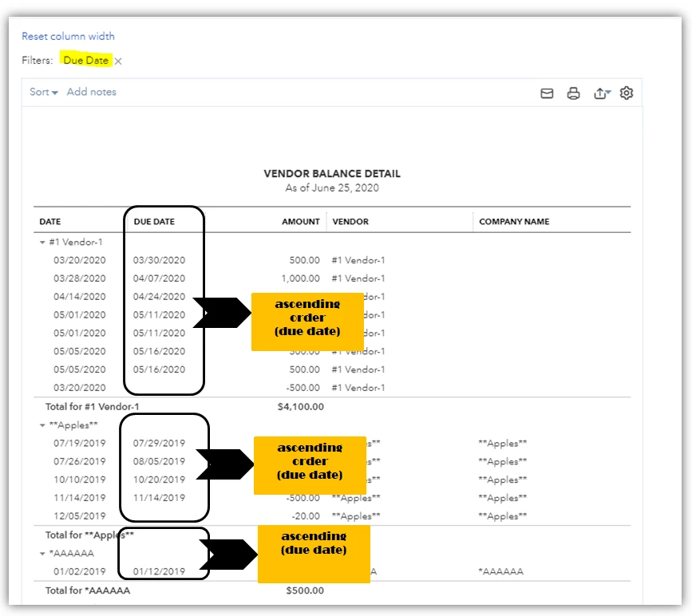Click the Total for *AAAAAA row label

coord(87,590)
